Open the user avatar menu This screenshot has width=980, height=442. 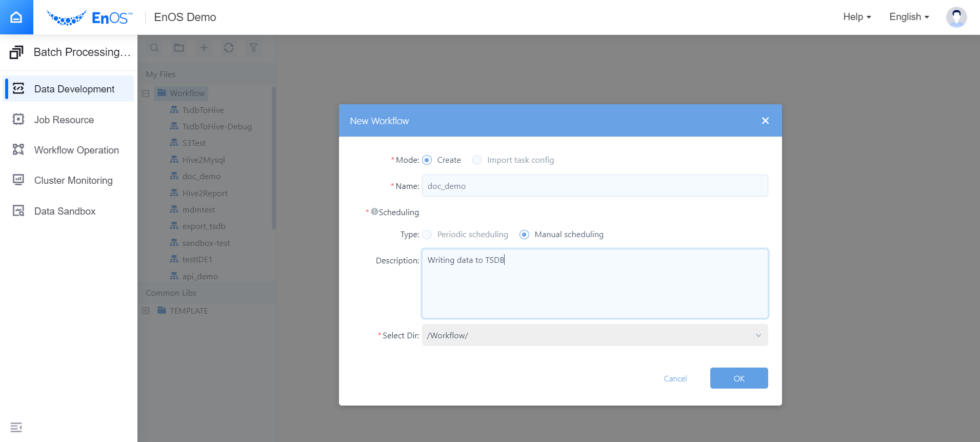[956, 17]
